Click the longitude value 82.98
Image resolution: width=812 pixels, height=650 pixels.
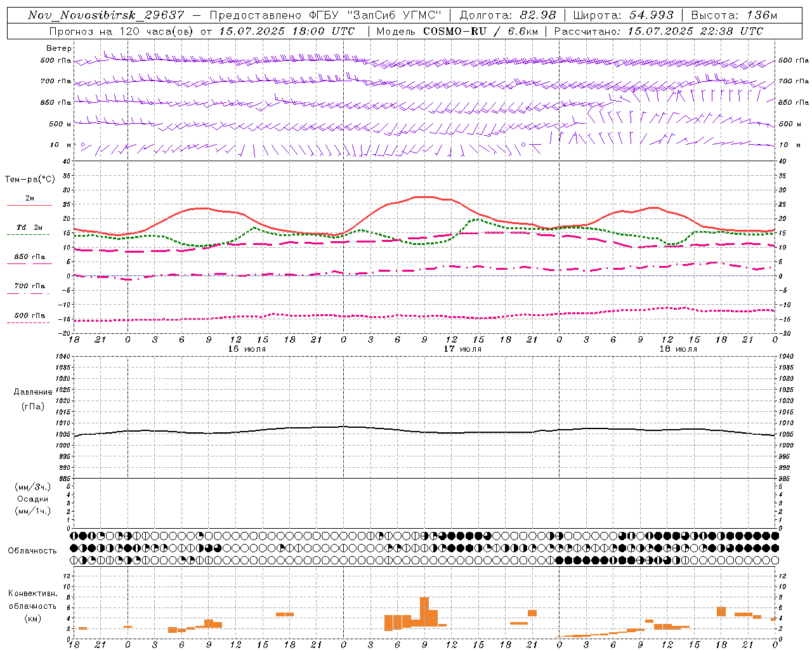[537, 15]
